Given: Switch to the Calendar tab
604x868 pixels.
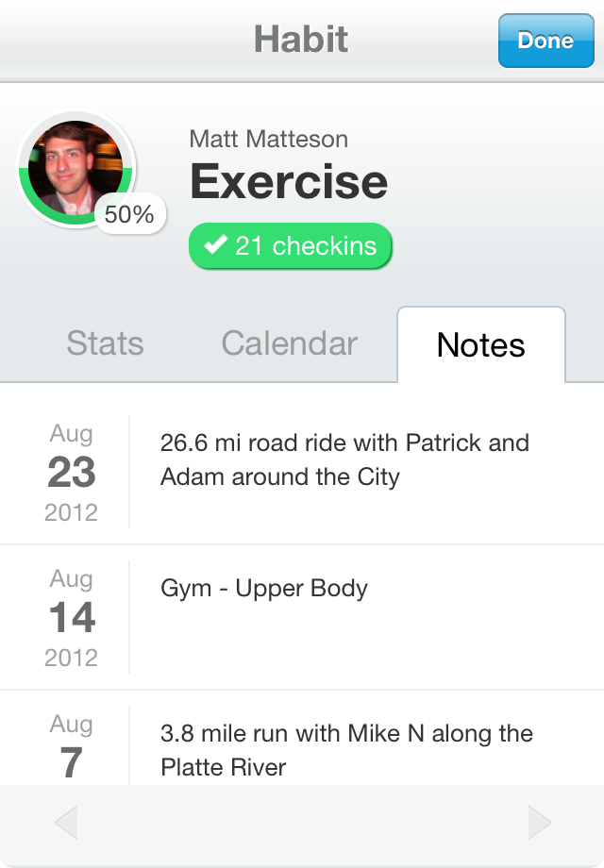Looking at the screenshot, I should 290,343.
